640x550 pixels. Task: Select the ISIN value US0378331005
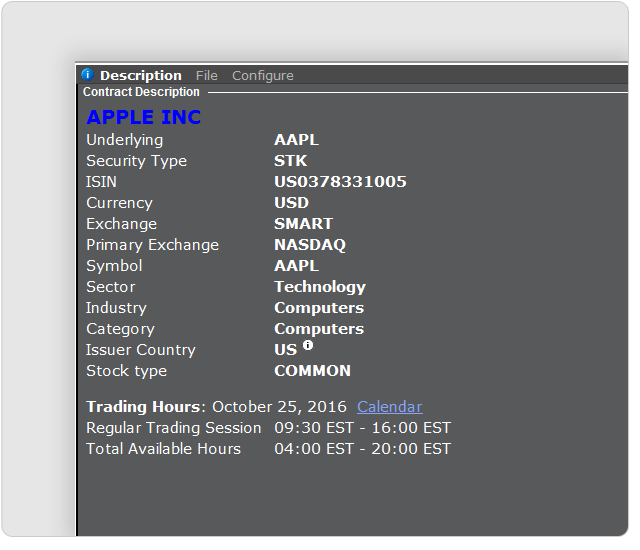point(340,182)
